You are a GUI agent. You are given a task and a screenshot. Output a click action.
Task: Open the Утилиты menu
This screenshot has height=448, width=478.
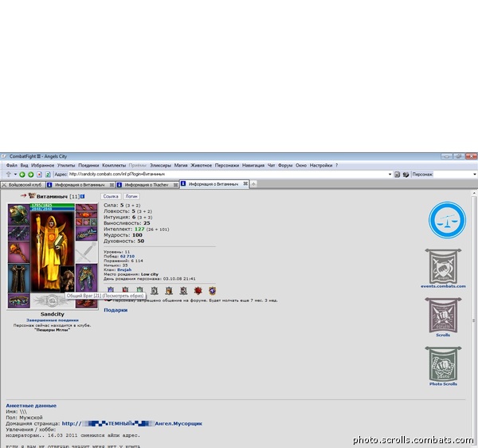click(66, 165)
